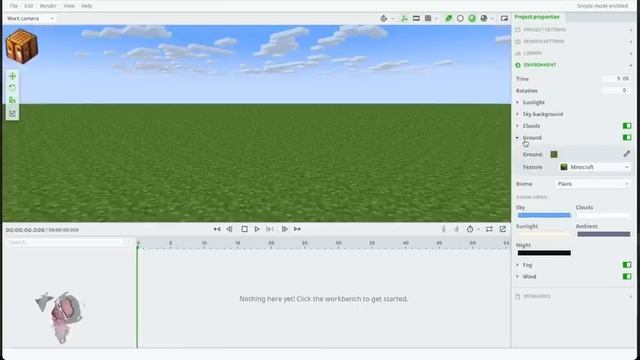Change the Ambient color bar

pyautogui.click(x=604, y=234)
